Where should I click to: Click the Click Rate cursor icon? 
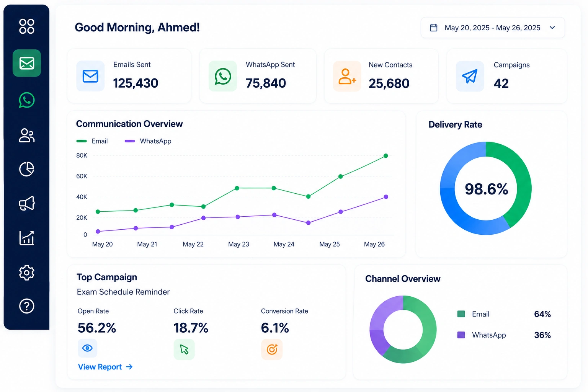pyautogui.click(x=184, y=349)
